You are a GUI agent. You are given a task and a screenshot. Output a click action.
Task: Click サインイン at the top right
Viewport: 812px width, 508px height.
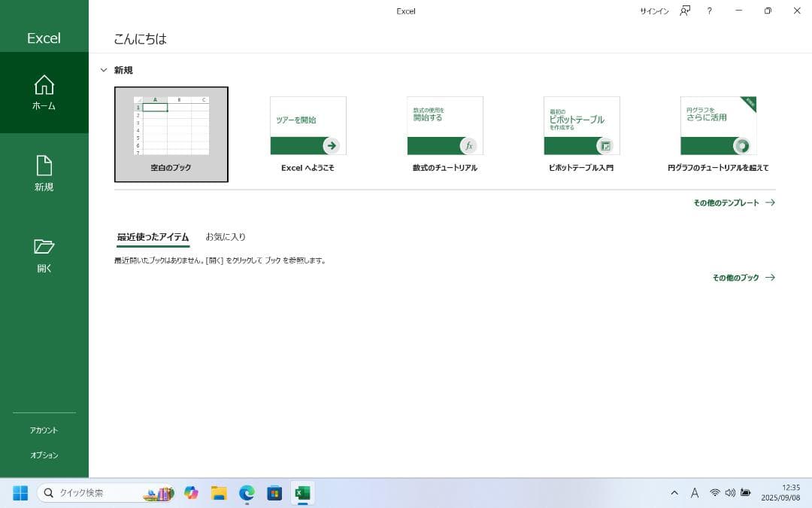pyautogui.click(x=653, y=11)
